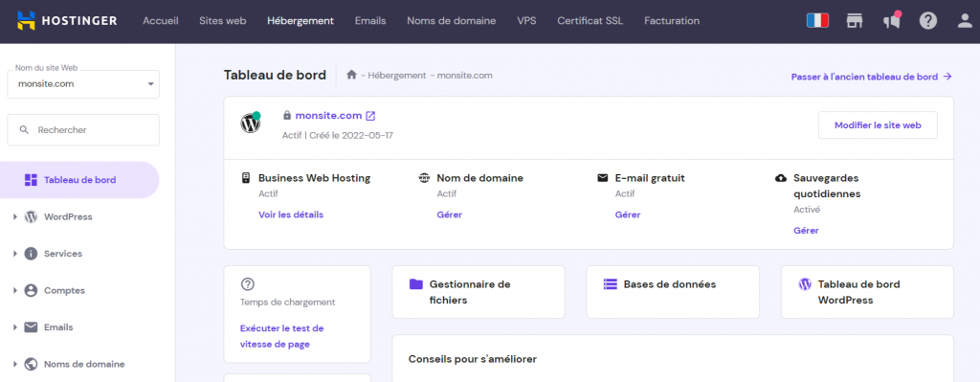Viewport: 980px width, 382px height.
Task: Open Facturation in top navigation
Action: click(x=672, y=21)
